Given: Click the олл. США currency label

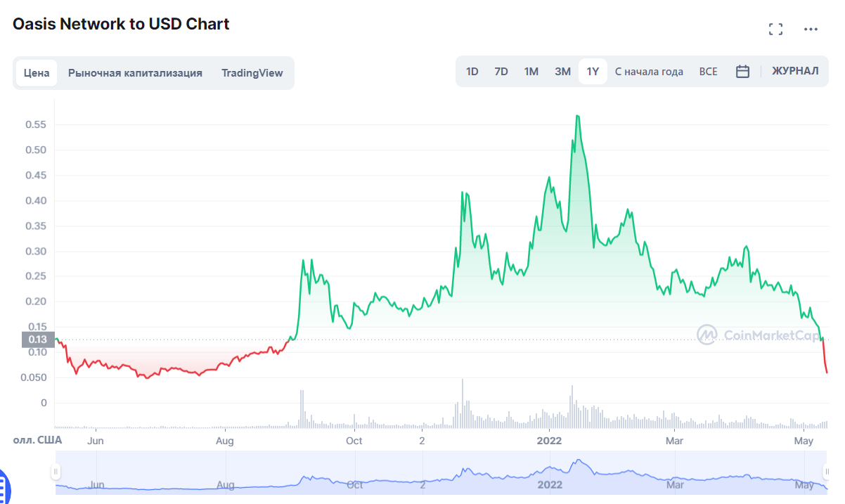Looking at the screenshot, I should 38,440.
